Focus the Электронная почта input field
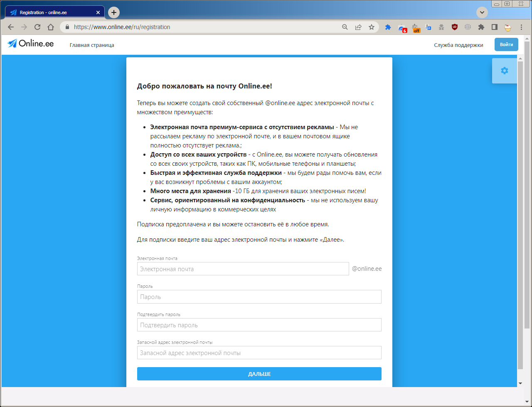 pos(243,269)
